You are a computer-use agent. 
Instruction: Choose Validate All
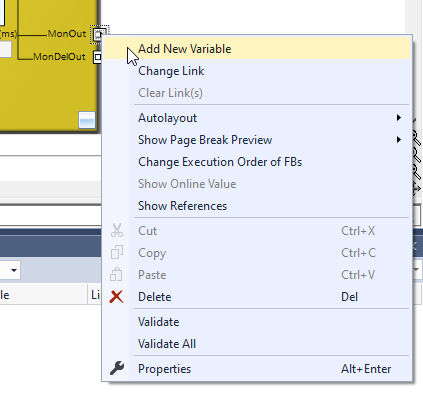[x=257, y=344]
